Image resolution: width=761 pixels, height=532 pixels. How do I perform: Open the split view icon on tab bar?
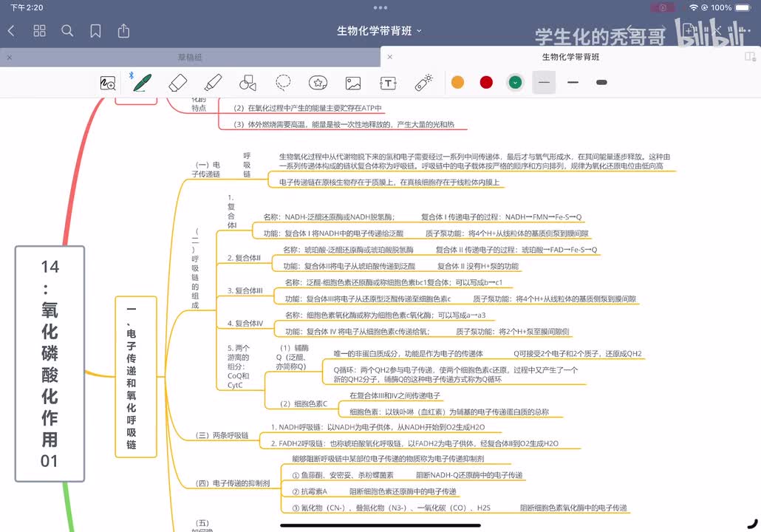point(750,57)
